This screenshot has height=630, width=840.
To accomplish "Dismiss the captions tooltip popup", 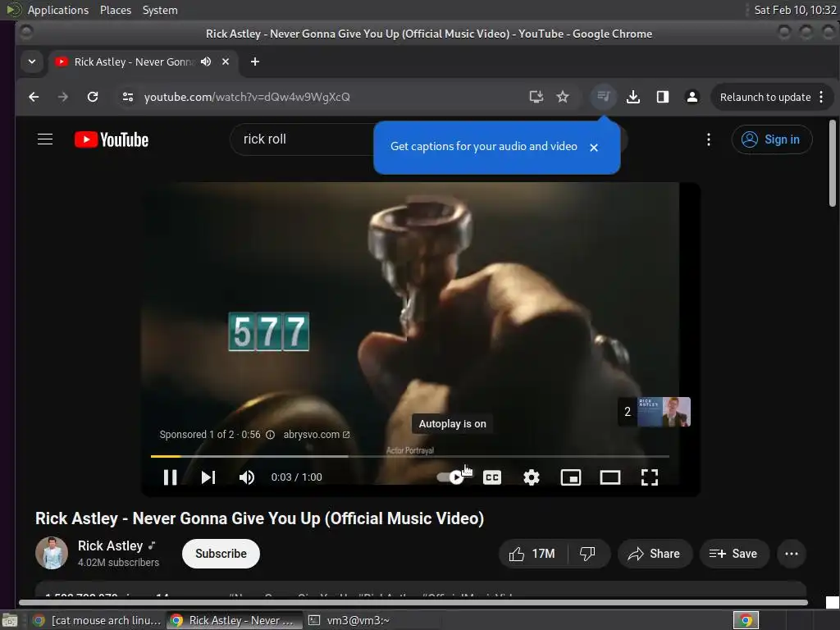I will click(x=594, y=148).
